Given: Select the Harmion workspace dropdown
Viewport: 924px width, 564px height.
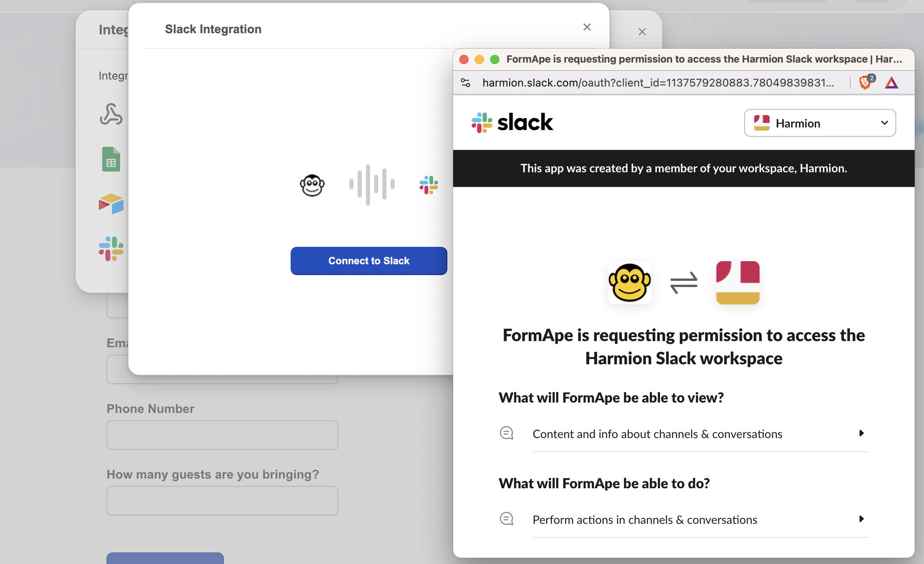Looking at the screenshot, I should 821,123.
